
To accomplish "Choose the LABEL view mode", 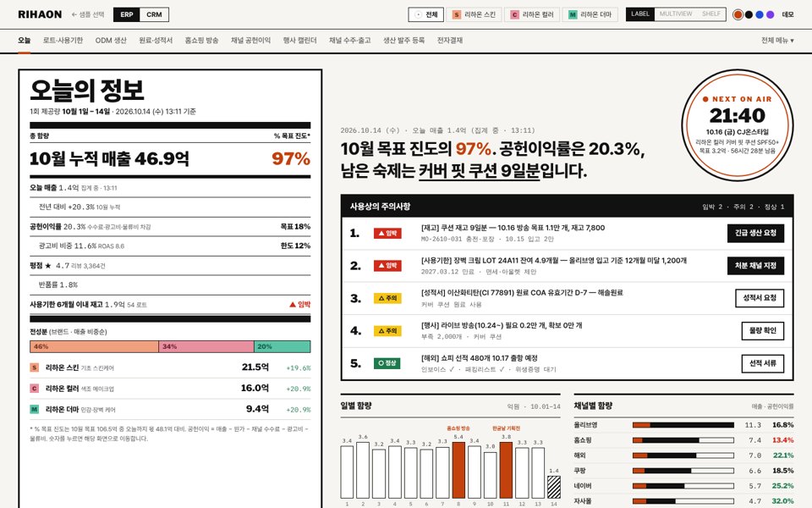I will click(x=640, y=14).
